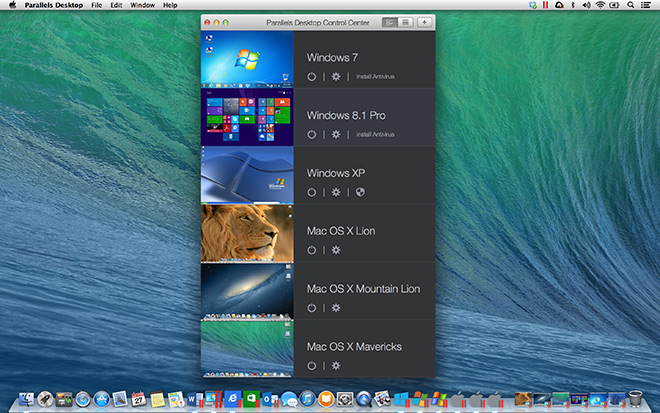Open the Edit menu

[116, 5]
